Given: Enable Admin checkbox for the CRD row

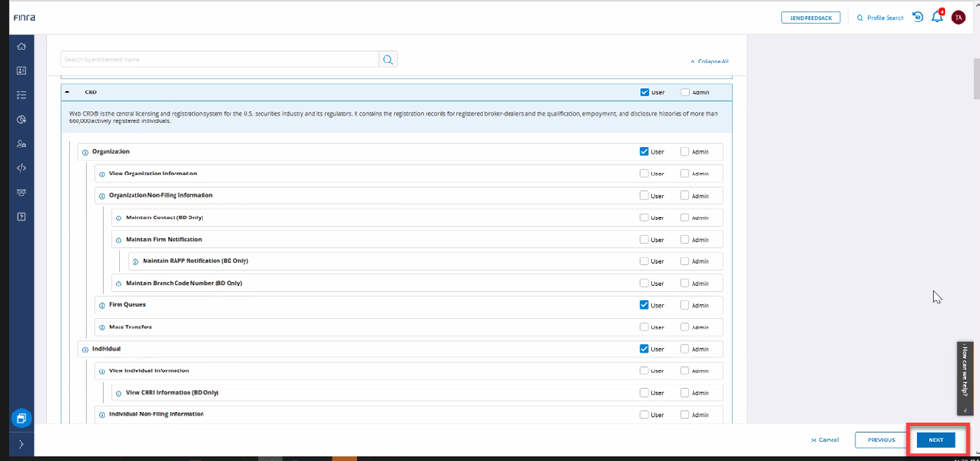Looking at the screenshot, I should click(x=685, y=92).
